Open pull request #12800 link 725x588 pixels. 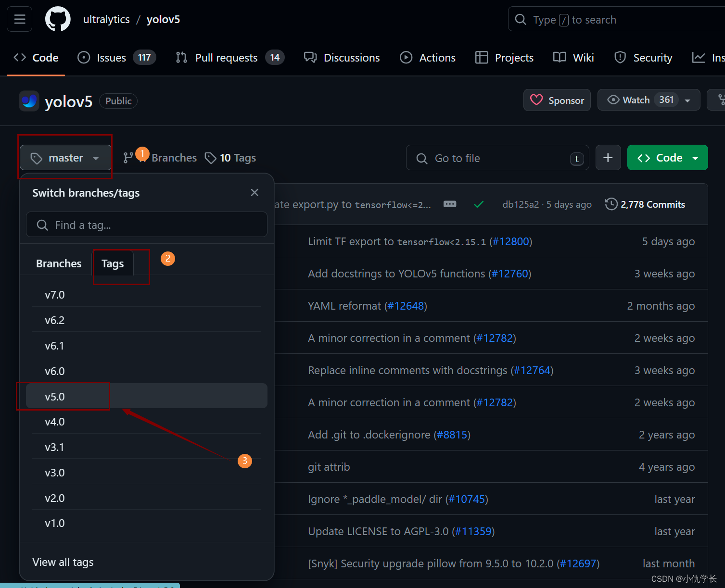[511, 241]
